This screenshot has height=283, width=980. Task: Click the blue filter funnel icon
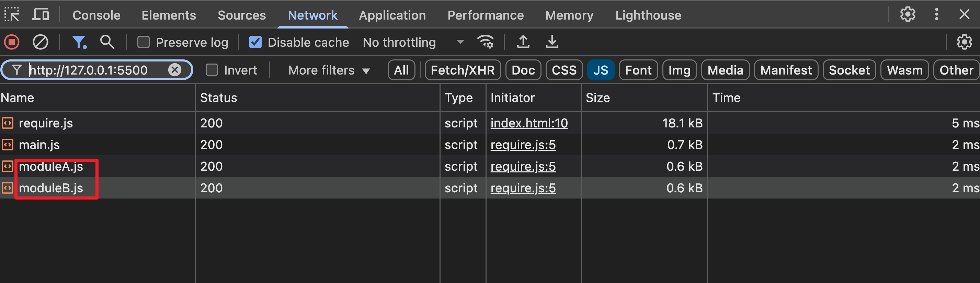tap(79, 42)
